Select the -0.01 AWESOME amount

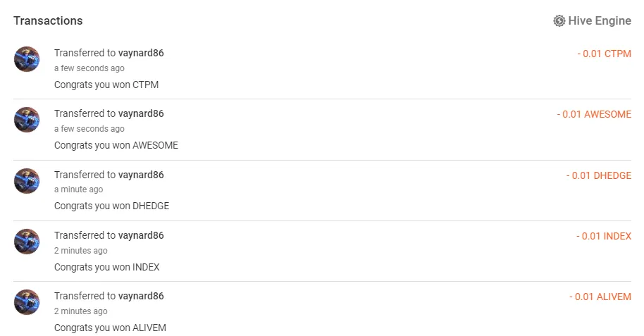[594, 115]
